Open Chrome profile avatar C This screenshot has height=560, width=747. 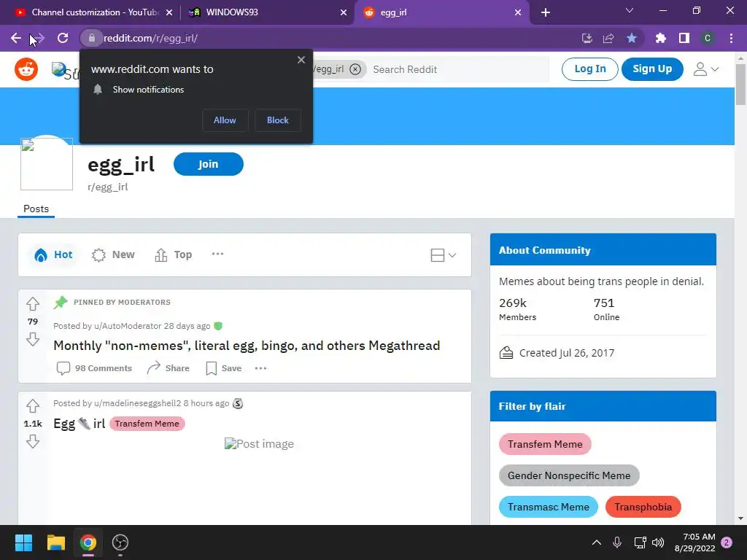pyautogui.click(x=708, y=38)
